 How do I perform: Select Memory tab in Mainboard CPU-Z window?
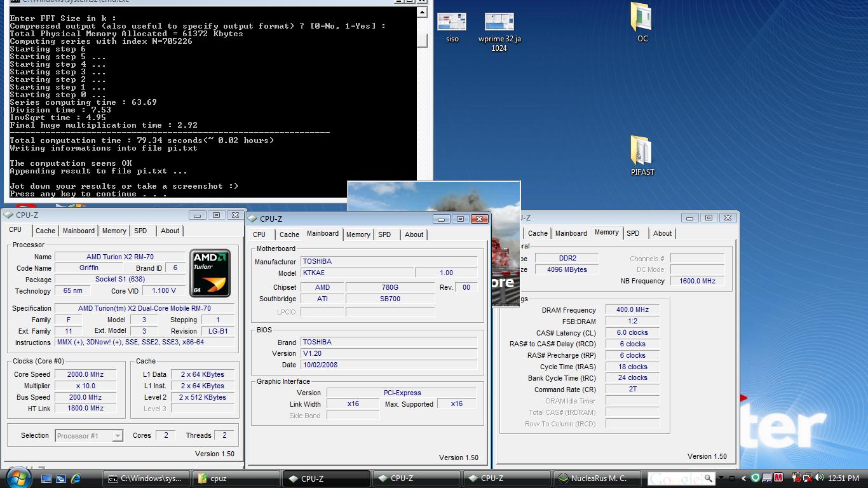[x=358, y=234]
